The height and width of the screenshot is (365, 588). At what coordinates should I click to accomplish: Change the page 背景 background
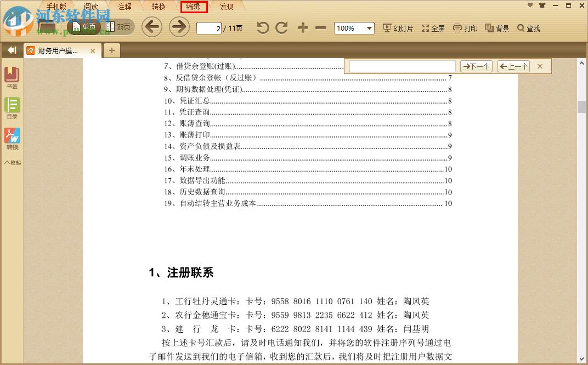point(496,28)
